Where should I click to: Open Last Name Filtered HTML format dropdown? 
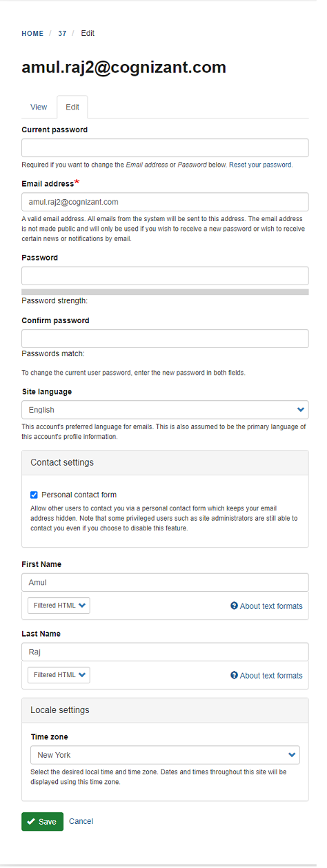tap(59, 675)
